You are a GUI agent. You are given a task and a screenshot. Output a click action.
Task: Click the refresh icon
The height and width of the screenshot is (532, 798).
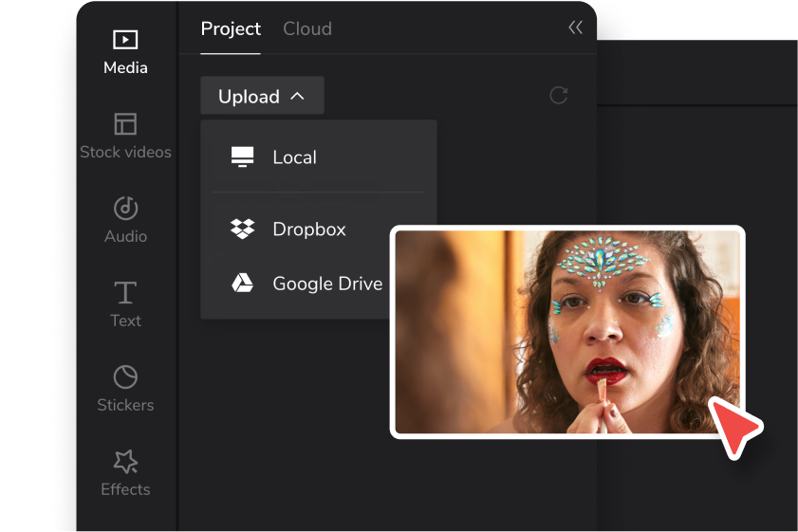559,95
